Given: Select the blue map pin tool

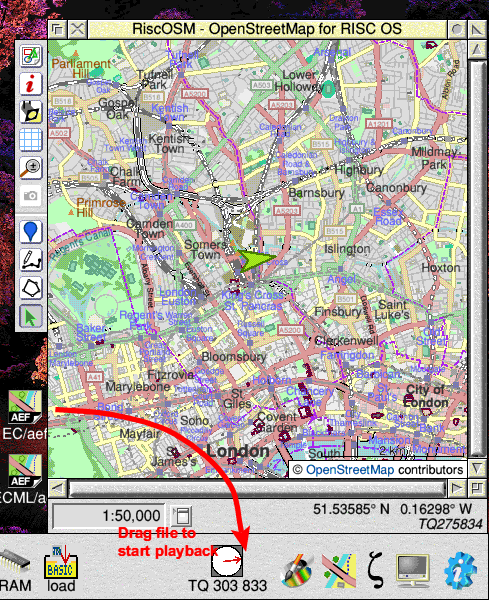Looking at the screenshot, I should pos(31,232).
